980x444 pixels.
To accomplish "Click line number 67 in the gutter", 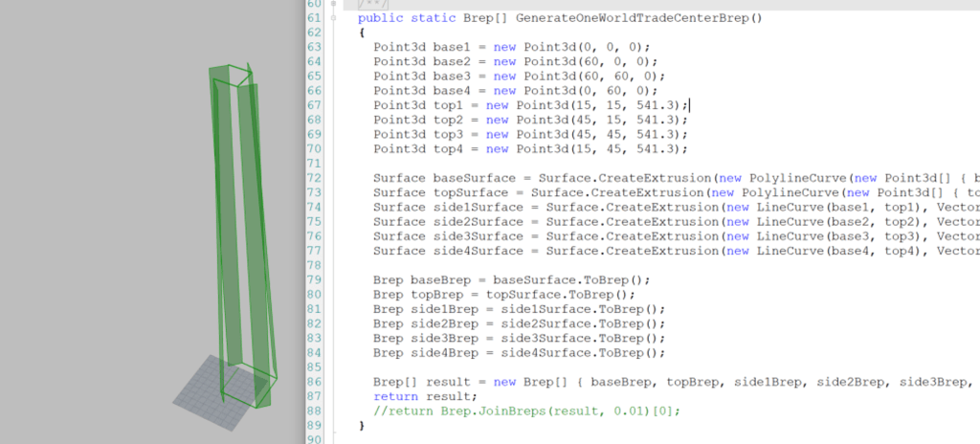I will 313,104.
